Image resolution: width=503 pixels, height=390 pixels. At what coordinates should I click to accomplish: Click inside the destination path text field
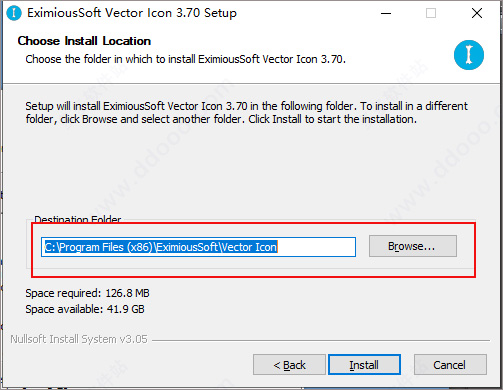[198, 247]
